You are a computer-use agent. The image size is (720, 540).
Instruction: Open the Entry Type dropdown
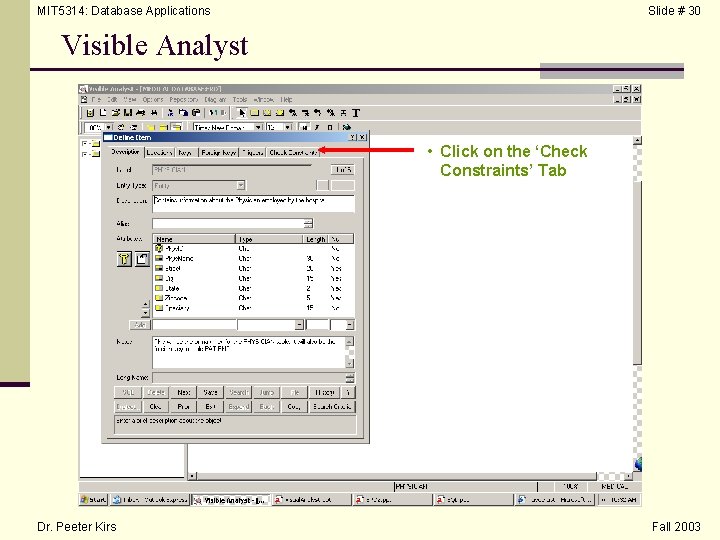coord(241,186)
